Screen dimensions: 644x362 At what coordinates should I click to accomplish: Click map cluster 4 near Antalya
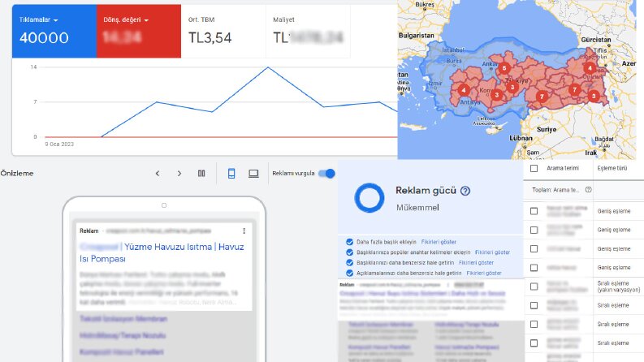464,90
